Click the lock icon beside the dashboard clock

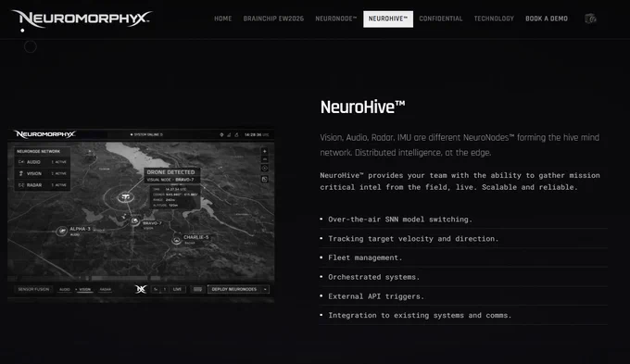point(236,134)
